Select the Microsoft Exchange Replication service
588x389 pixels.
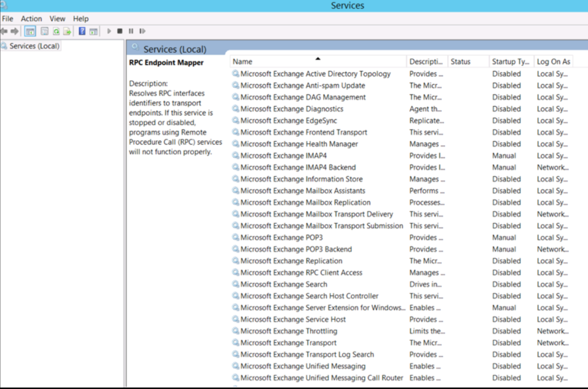click(x=291, y=261)
